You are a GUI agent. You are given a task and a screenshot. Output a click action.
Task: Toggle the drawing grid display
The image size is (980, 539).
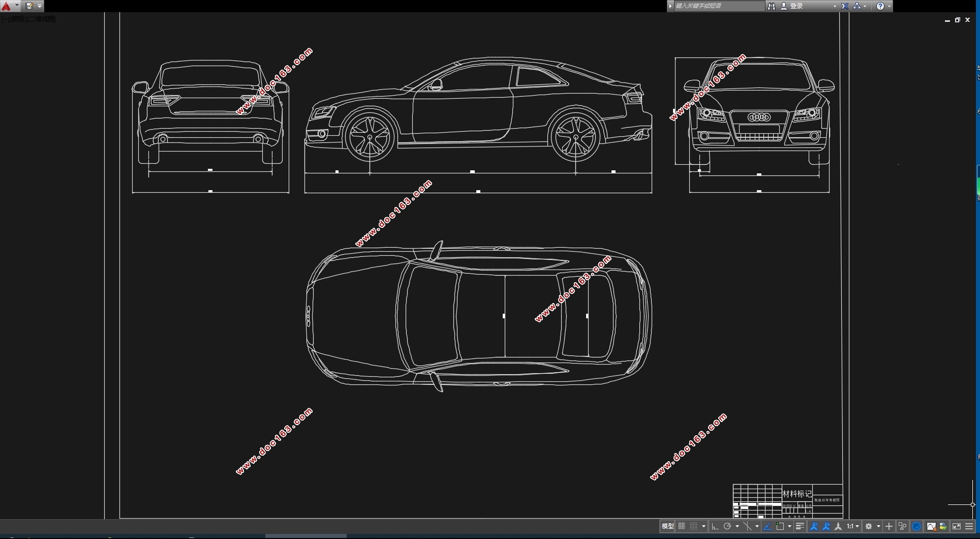click(682, 526)
